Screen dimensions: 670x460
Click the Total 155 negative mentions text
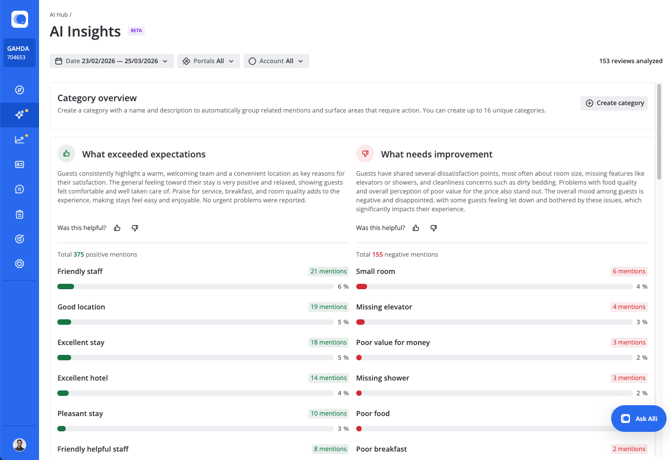[397, 255]
